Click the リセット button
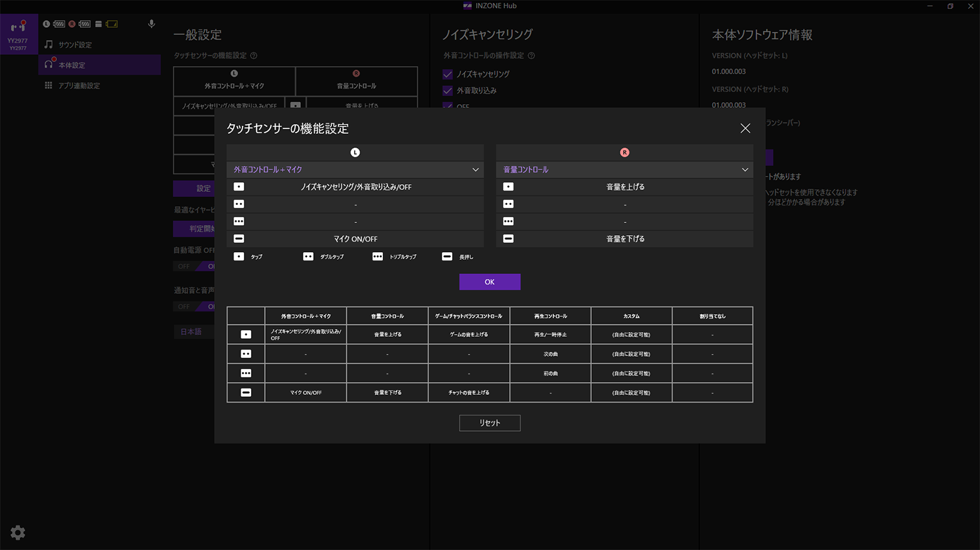The height and width of the screenshot is (550, 980). (490, 423)
